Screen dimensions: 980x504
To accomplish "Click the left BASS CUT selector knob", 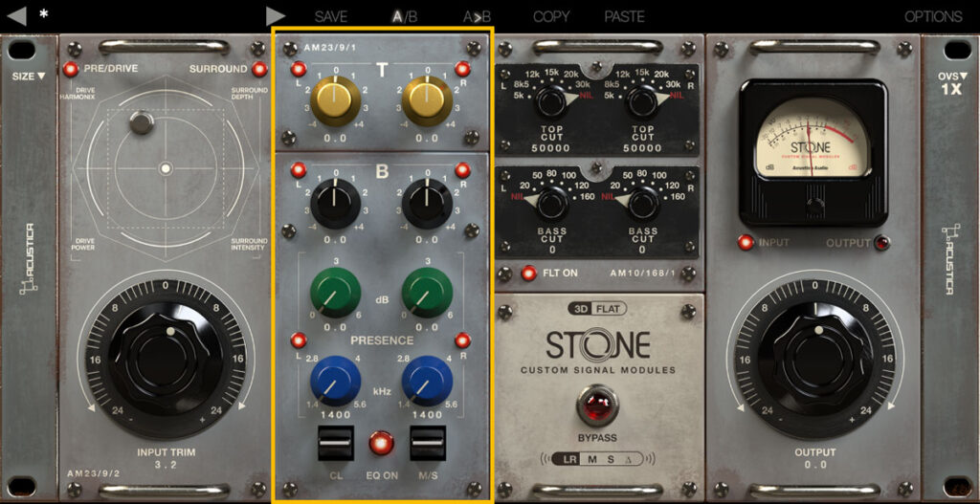I will 552,203.
